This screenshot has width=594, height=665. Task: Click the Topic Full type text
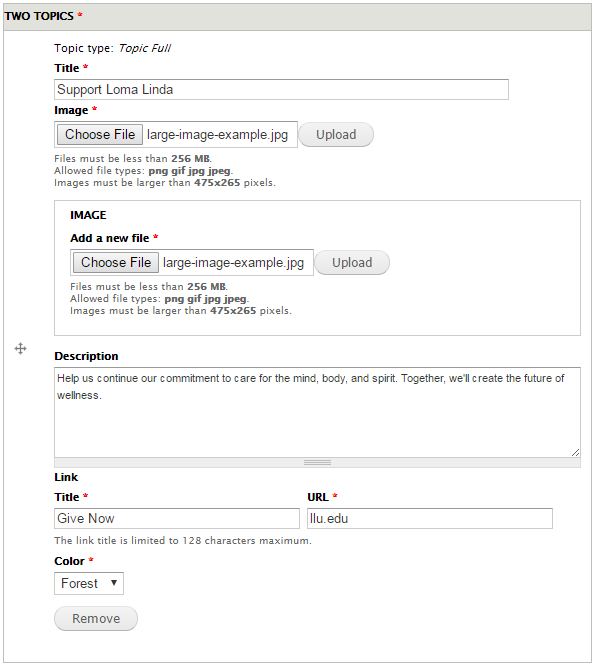145,48
